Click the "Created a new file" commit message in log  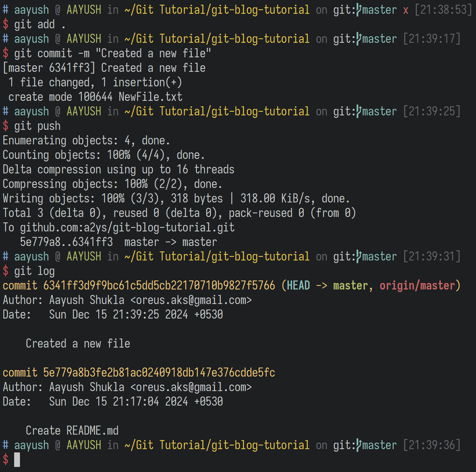tap(78, 344)
